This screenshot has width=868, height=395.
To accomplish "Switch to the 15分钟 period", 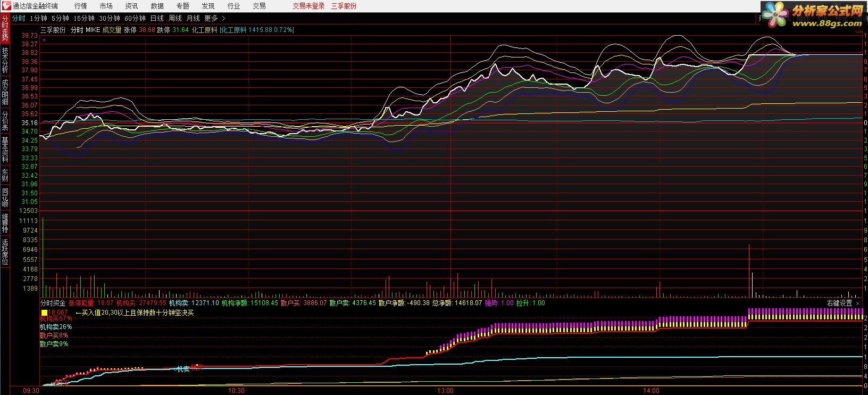I will point(84,18).
